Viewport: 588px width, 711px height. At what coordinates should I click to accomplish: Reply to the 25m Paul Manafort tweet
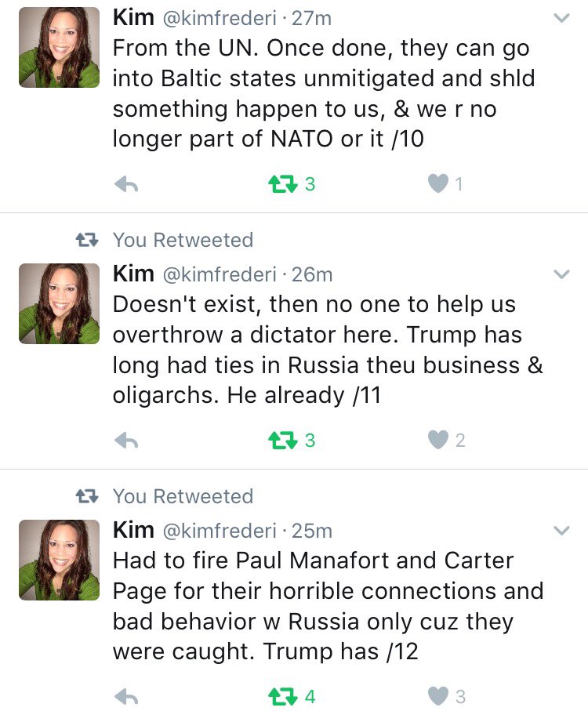click(126, 696)
